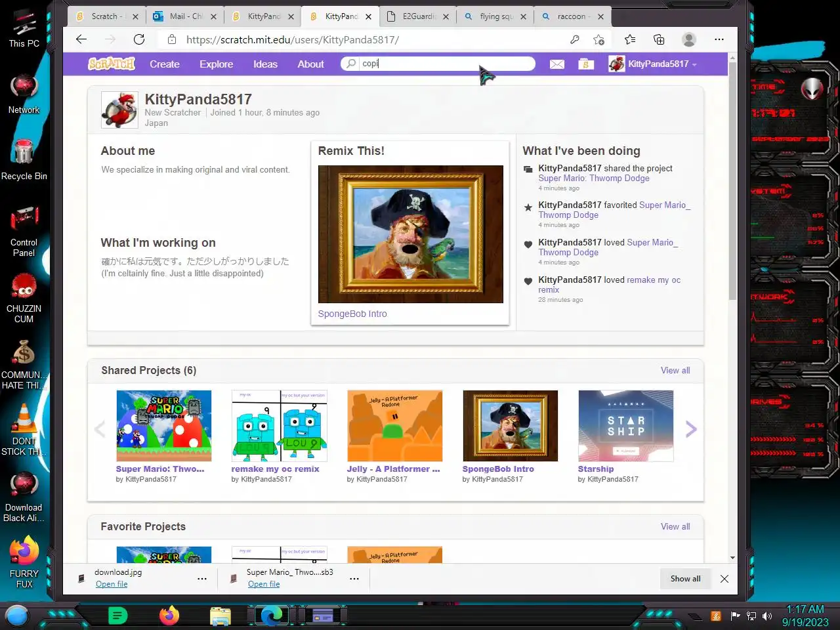Image resolution: width=840 pixels, height=630 pixels.
Task: Switch to the Scratch browser tab
Action: [105, 16]
